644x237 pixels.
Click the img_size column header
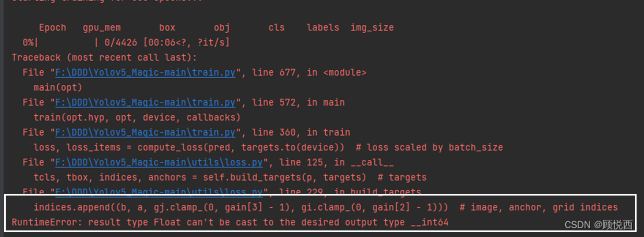click(x=372, y=27)
